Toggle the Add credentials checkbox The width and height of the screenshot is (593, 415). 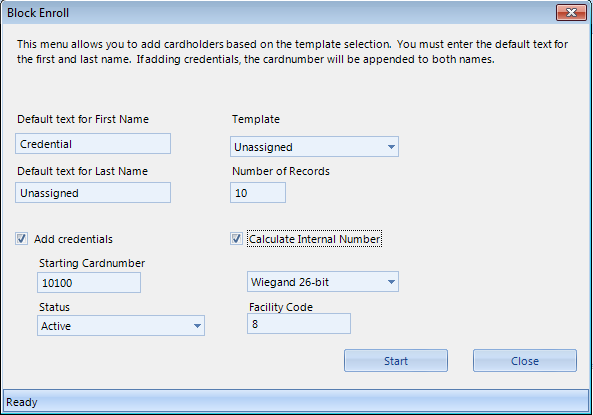coord(22,239)
